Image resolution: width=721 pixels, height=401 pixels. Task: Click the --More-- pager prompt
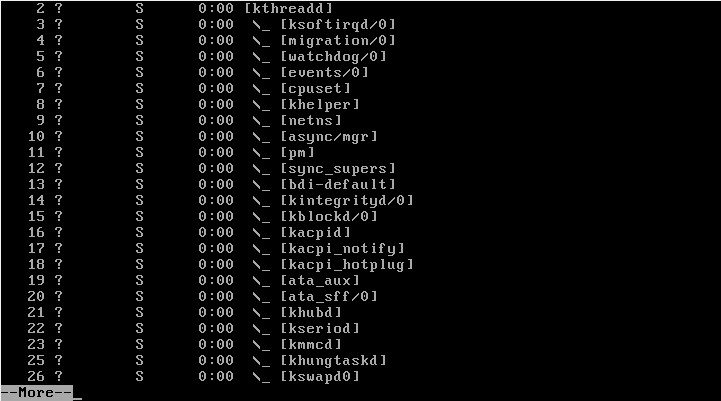36,393
